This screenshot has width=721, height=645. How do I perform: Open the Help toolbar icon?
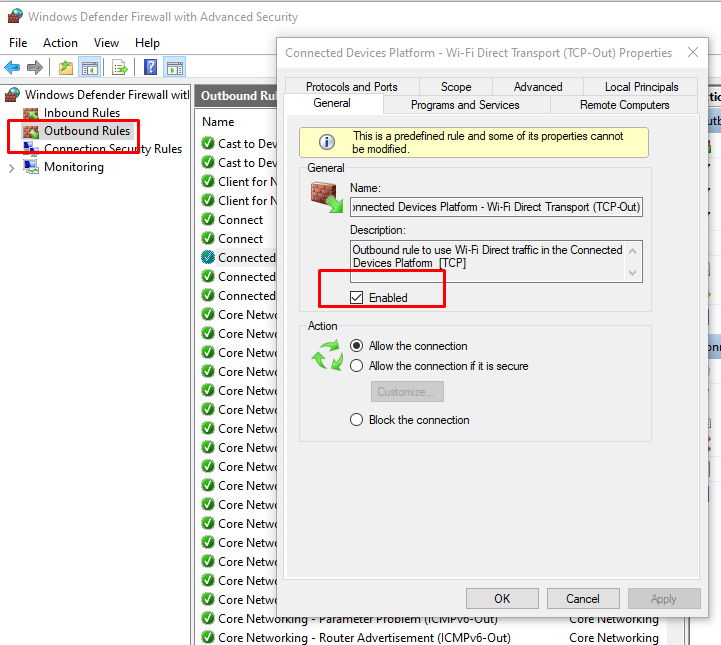click(150, 68)
